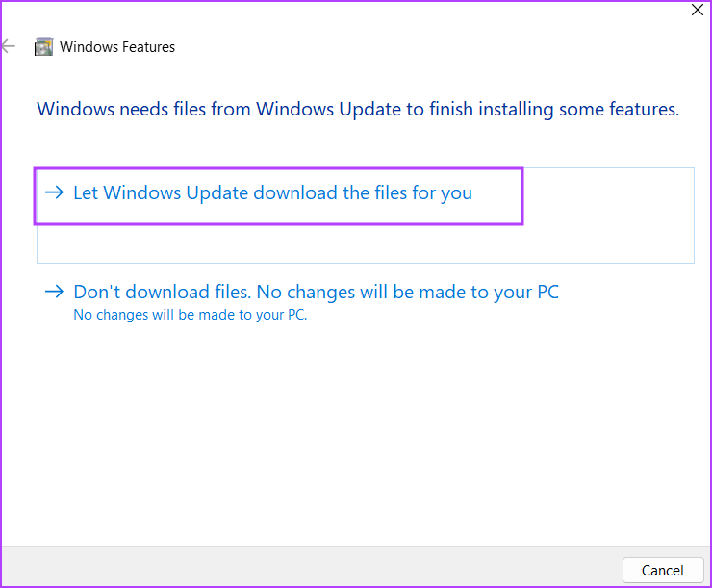The width and height of the screenshot is (712, 588).
Task: Click the Windows Features title icon
Action: [44, 47]
